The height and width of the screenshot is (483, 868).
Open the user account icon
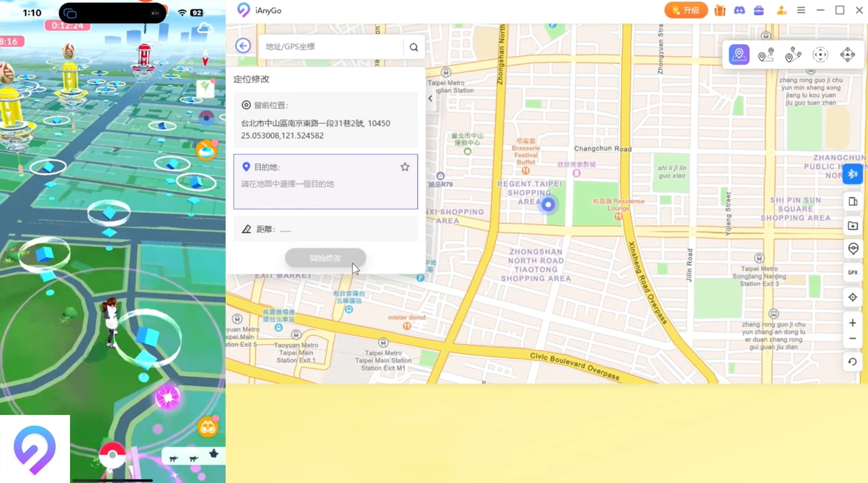click(782, 10)
